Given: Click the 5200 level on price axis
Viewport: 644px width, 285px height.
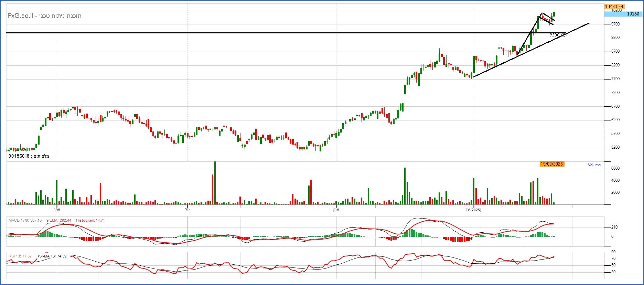Looking at the screenshot, I should [x=615, y=147].
